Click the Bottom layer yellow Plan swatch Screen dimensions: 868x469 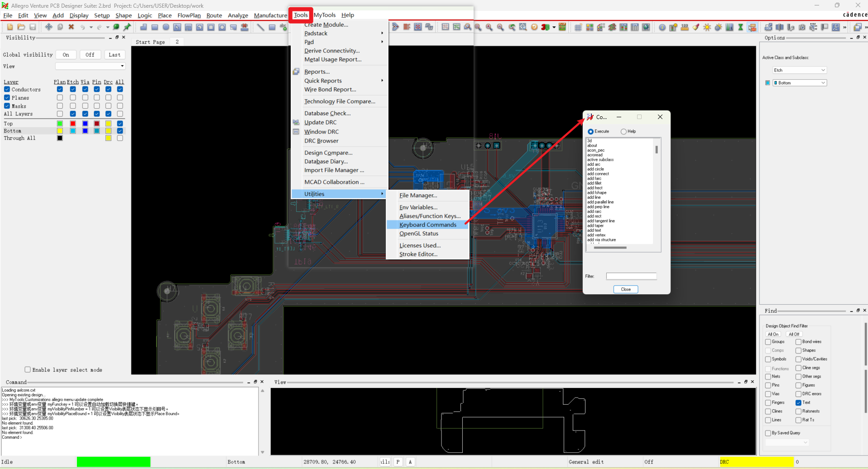pyautogui.click(x=60, y=131)
